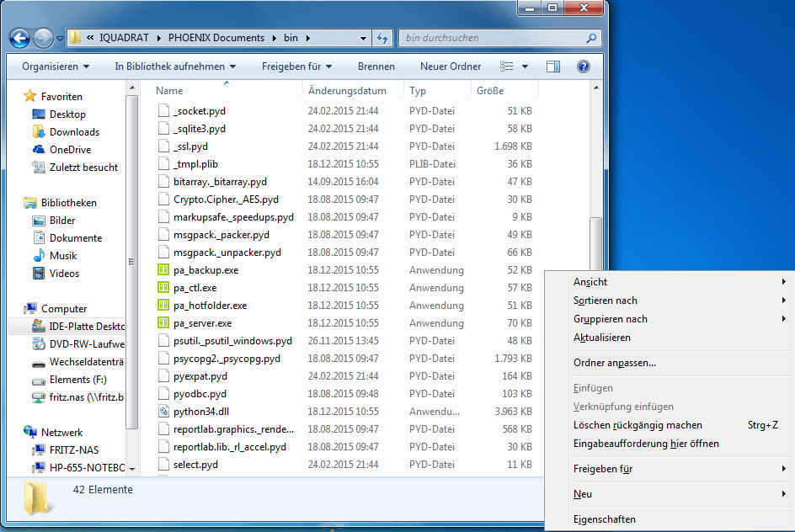This screenshot has height=532, width=795.
Task: Select the IDE-Platte Desktop drive
Action: (86, 327)
